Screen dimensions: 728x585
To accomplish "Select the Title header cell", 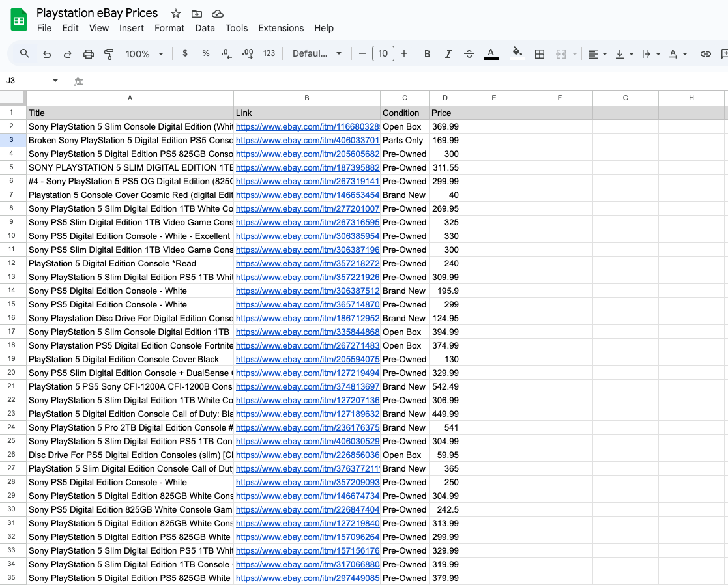I will point(130,113).
